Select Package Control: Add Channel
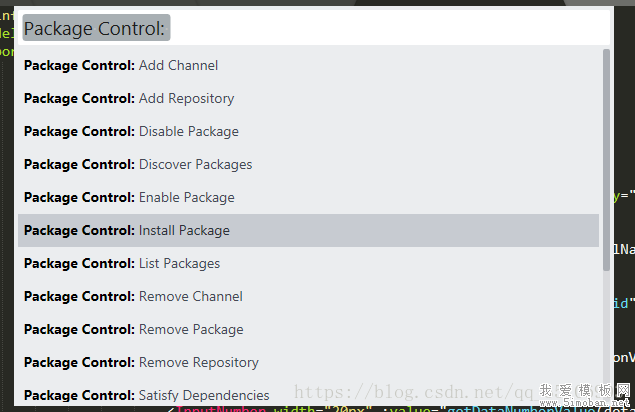Image resolution: width=635 pixels, height=412 pixels. (121, 66)
